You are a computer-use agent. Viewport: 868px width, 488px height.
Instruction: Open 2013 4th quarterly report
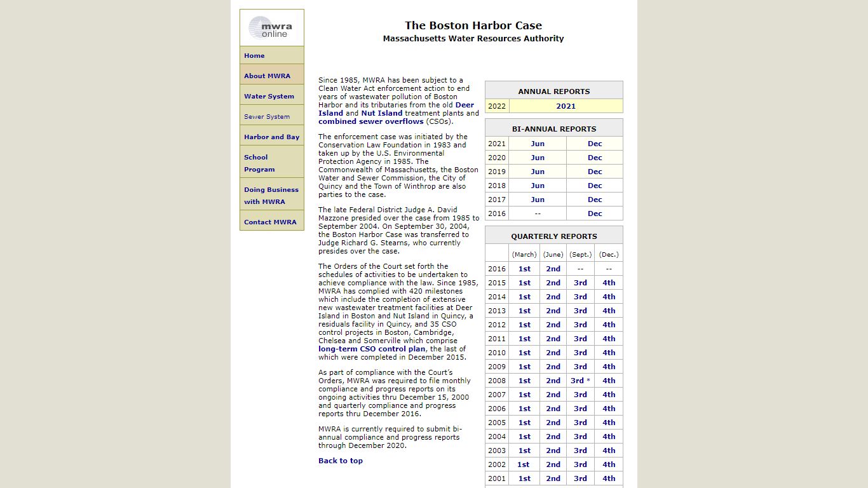(609, 311)
